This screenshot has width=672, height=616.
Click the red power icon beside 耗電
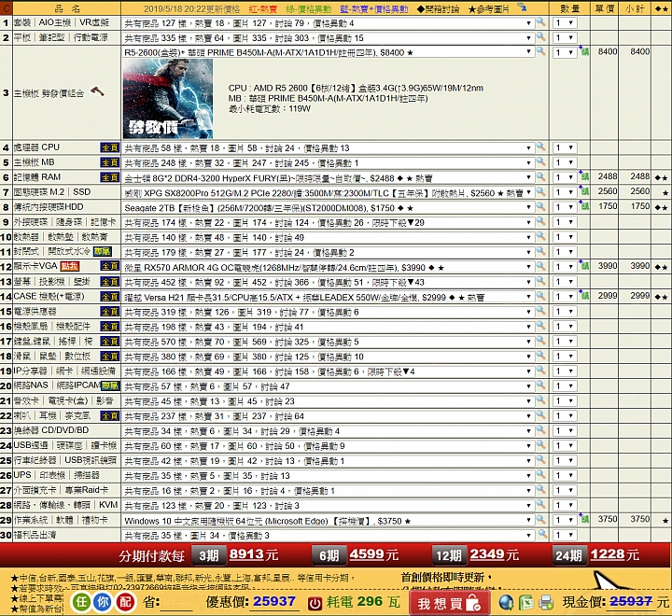315,603
